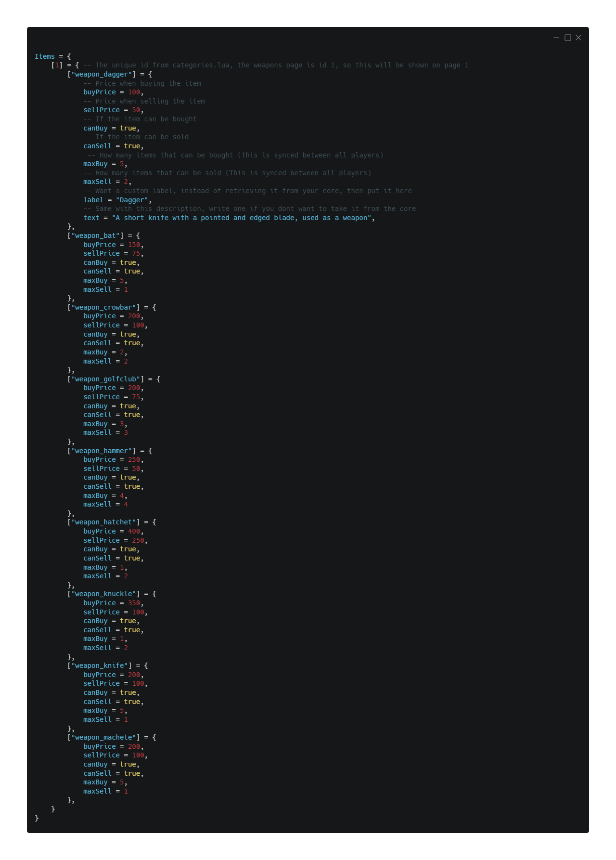Viewport: 616px width, 860px height.
Task: Click the categories.lua comment on line two
Action: [276, 65]
